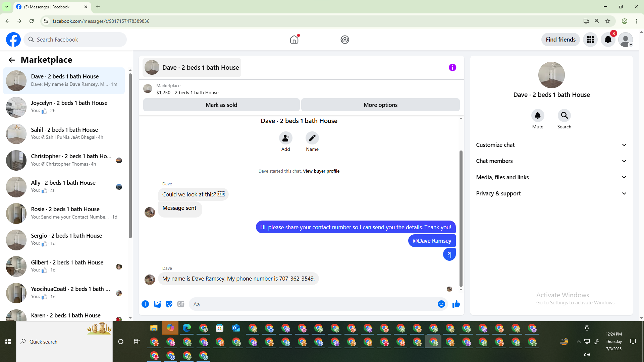Click Mark as sold button
Image resolution: width=644 pixels, height=362 pixels.
(221, 105)
